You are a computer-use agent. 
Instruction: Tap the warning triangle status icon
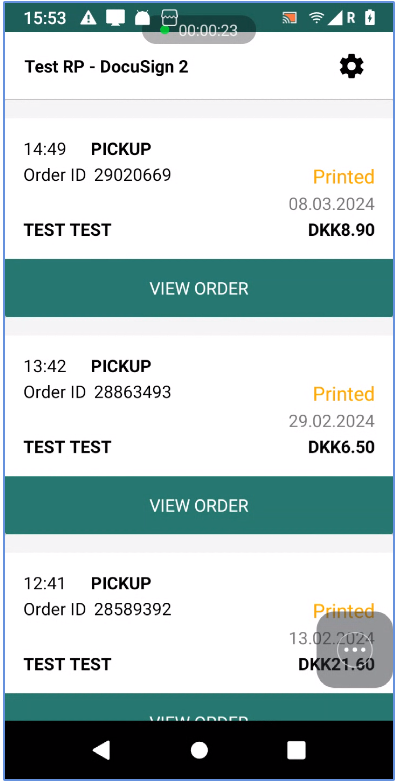[x=88, y=18]
